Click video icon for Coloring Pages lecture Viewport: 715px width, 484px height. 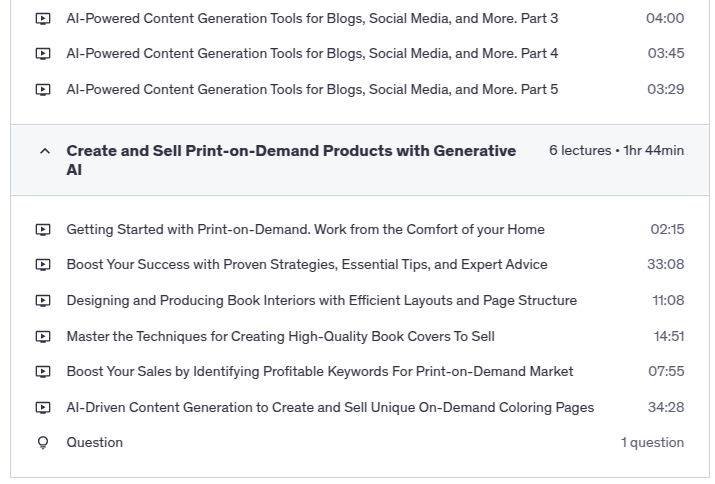[x=43, y=408]
